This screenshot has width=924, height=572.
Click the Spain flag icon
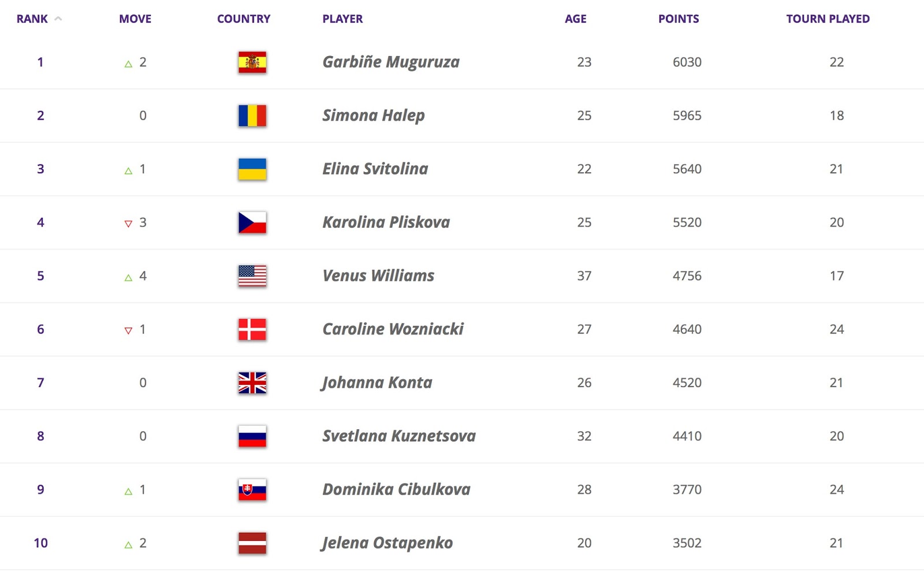pos(252,62)
